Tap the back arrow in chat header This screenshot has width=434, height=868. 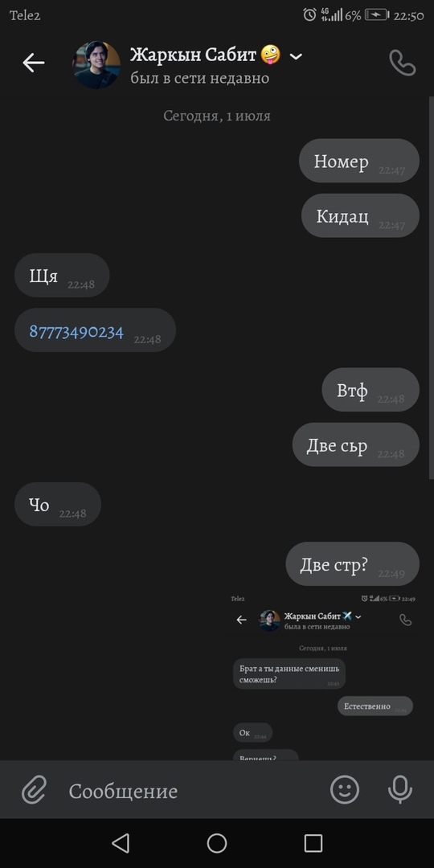(33, 63)
